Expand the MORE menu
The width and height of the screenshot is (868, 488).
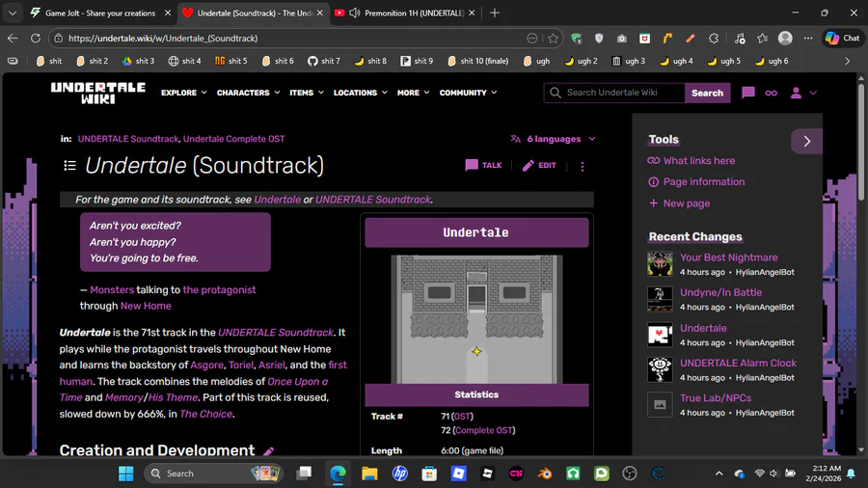413,93
